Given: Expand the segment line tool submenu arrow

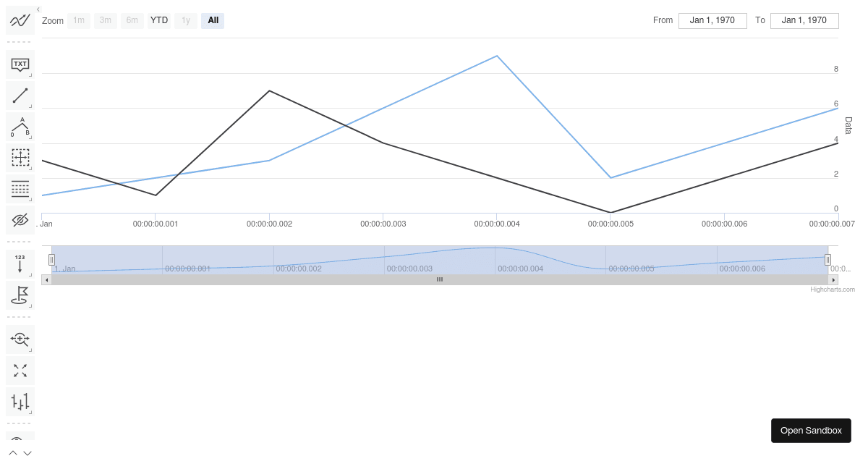Looking at the screenshot, I should (30, 106).
